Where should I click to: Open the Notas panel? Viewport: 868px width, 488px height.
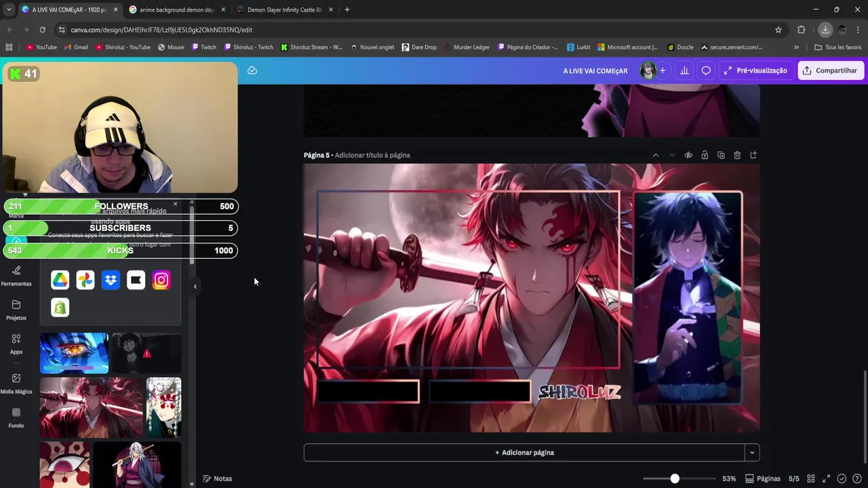218,479
